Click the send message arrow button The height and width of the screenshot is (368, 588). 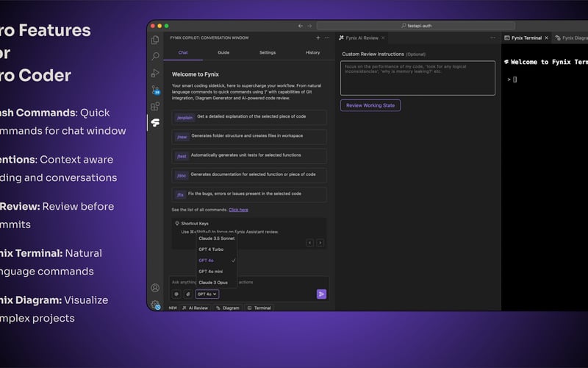321,294
